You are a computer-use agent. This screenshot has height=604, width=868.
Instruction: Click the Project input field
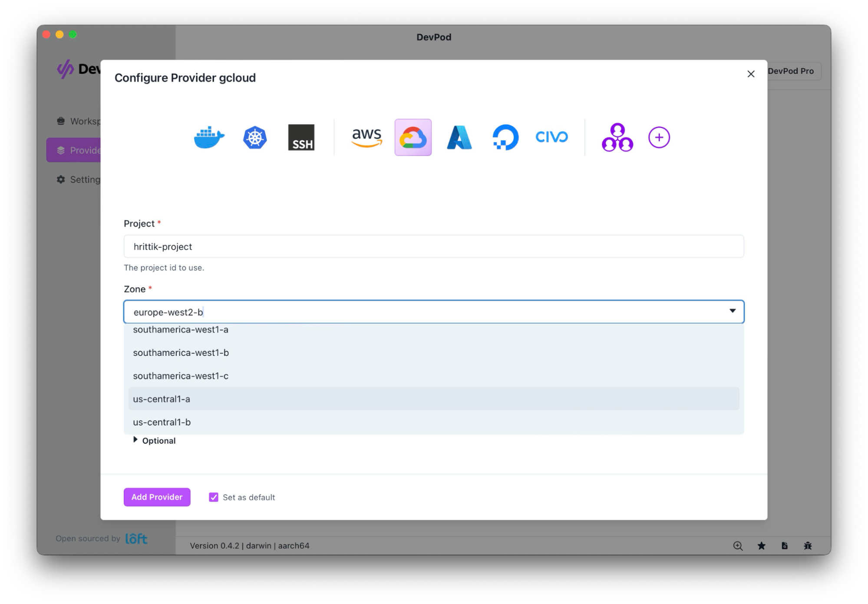tap(433, 246)
